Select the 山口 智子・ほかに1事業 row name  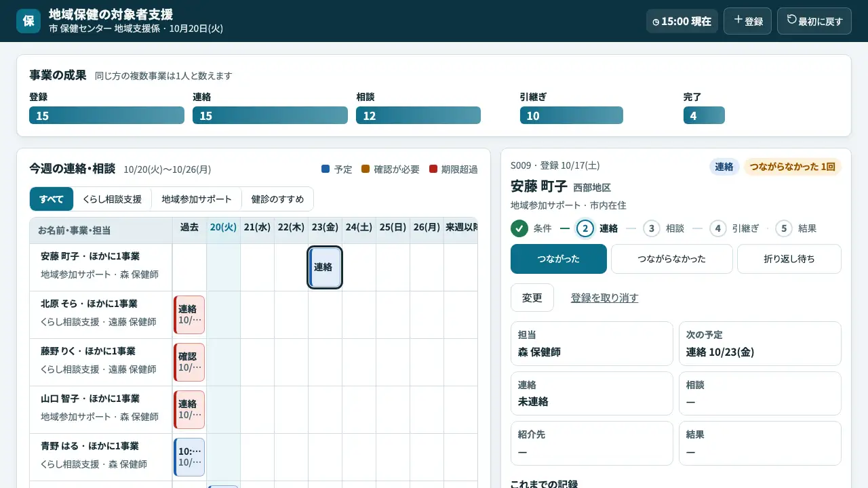point(90,399)
